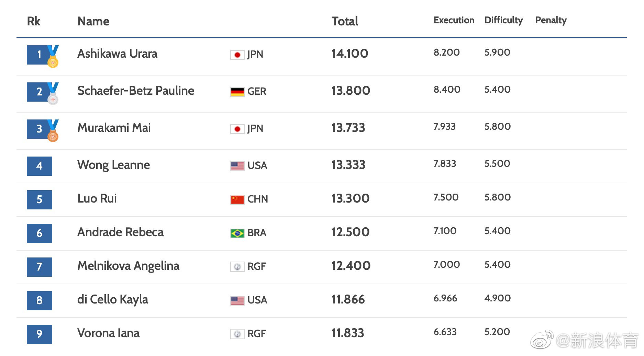Click the Difficulty column header
Image resolution: width=644 pixels, height=356 pixels.
click(x=503, y=21)
